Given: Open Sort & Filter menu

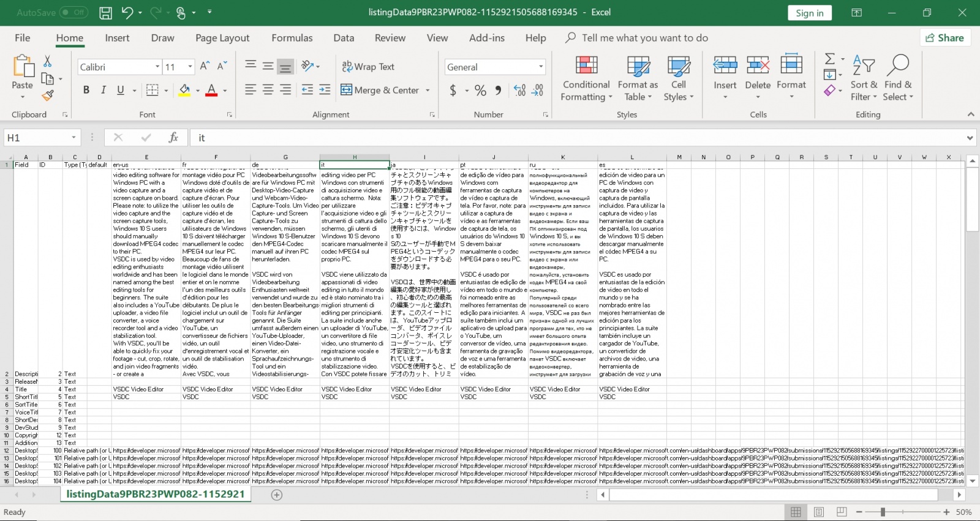Looking at the screenshot, I should (x=864, y=78).
